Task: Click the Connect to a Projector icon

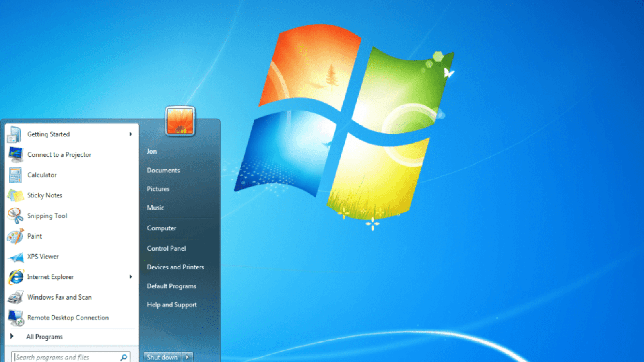Action: coord(15,154)
